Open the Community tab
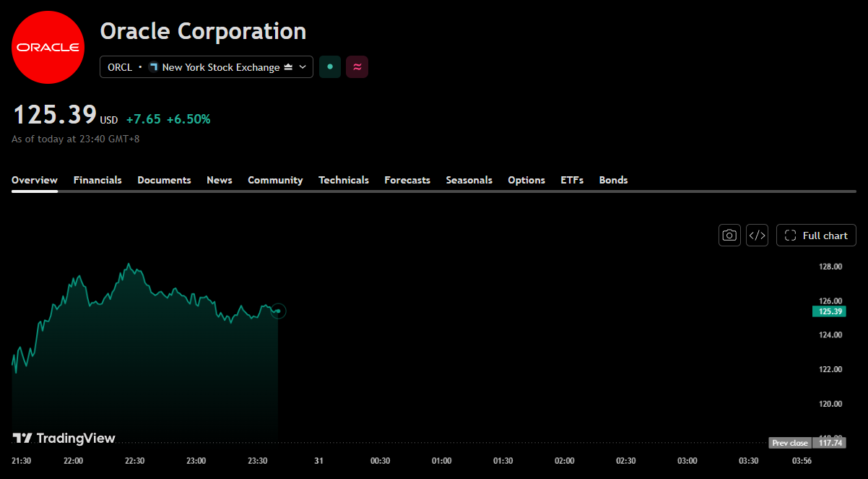 tap(275, 180)
